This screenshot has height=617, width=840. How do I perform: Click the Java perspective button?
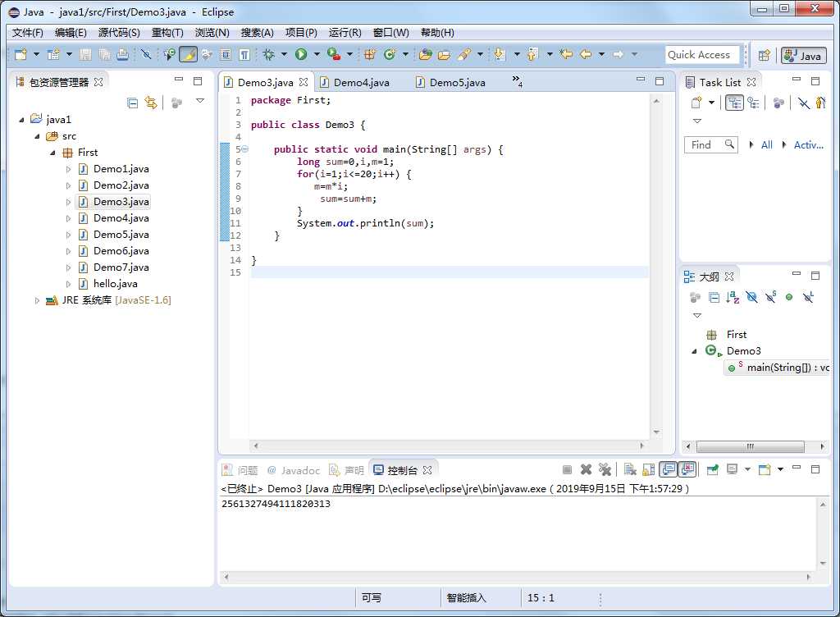point(804,55)
